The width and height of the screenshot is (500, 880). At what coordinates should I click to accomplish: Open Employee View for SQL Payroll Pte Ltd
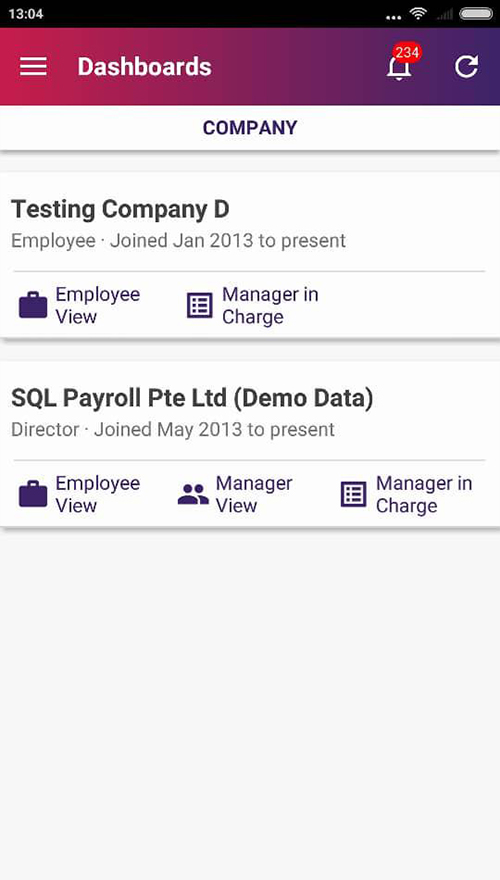click(x=98, y=494)
